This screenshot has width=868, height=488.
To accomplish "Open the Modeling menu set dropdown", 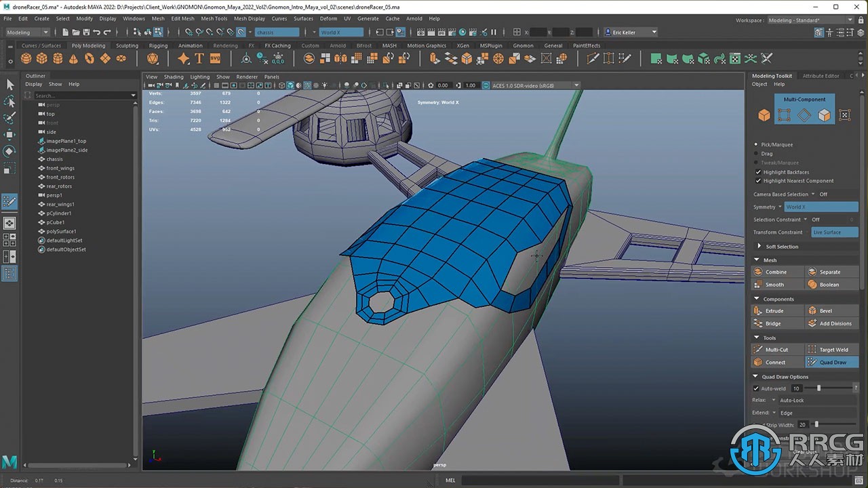I will (x=27, y=32).
